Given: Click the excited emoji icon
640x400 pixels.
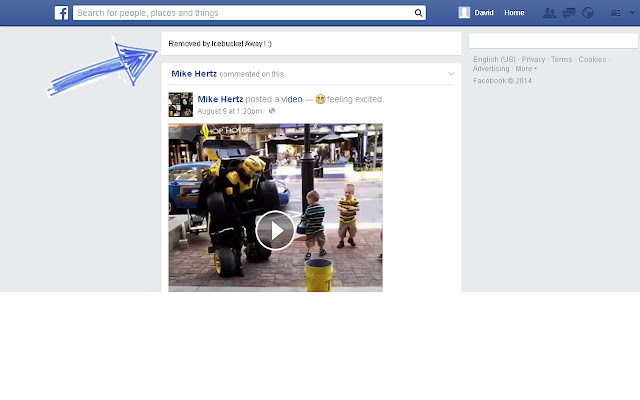Looking at the screenshot, I should (320, 99).
